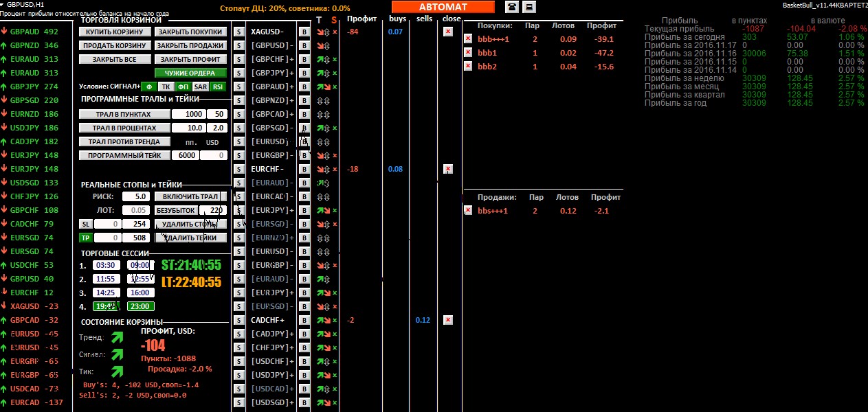Select the 19:40 session start time
Screen dimensions: 868x412
point(106,306)
